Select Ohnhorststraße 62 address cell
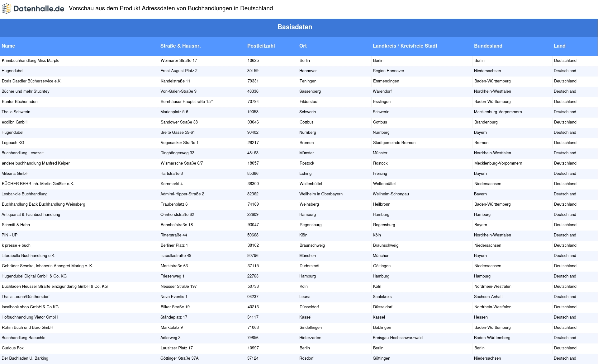Viewport: 598px width, 364px height. [177, 215]
